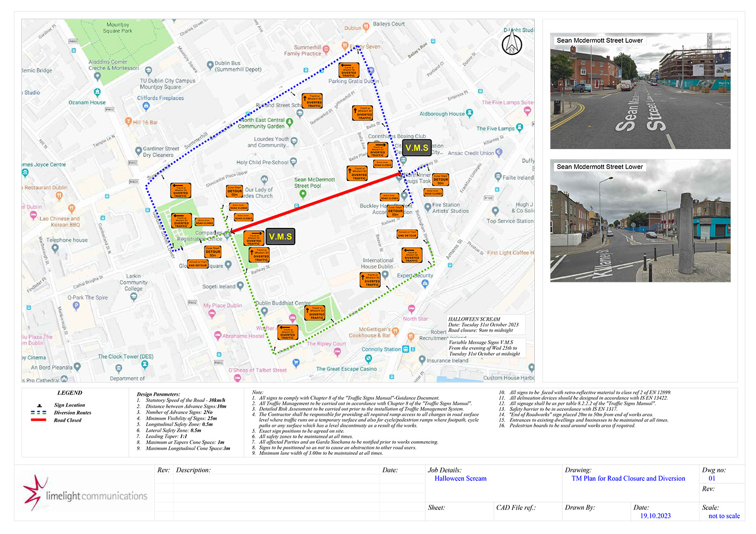Screen dimensions: 756x534
Task: Select the Dublin Buddhist Centre map pin
Action: tap(265, 311)
